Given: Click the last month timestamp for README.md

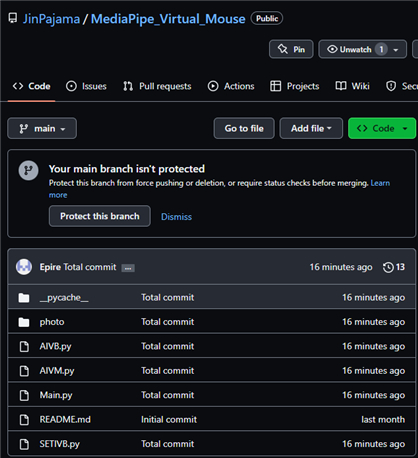Looking at the screenshot, I should (x=383, y=419).
